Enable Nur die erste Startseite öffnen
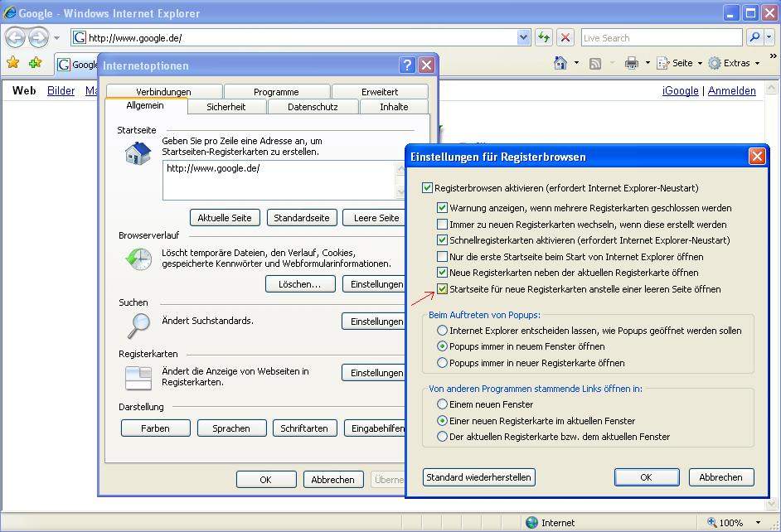 [x=442, y=256]
